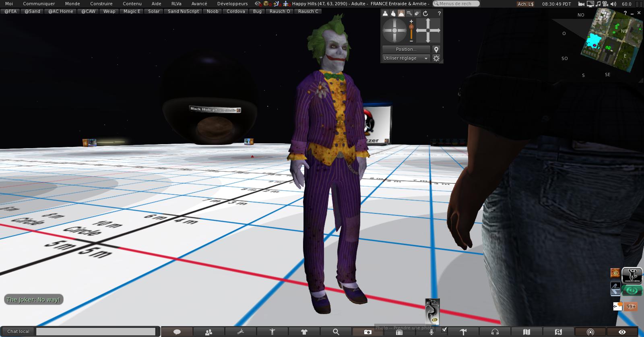Click the Ach. L$ buy currency button
Screen dimensions: 644x337
pos(526,4)
